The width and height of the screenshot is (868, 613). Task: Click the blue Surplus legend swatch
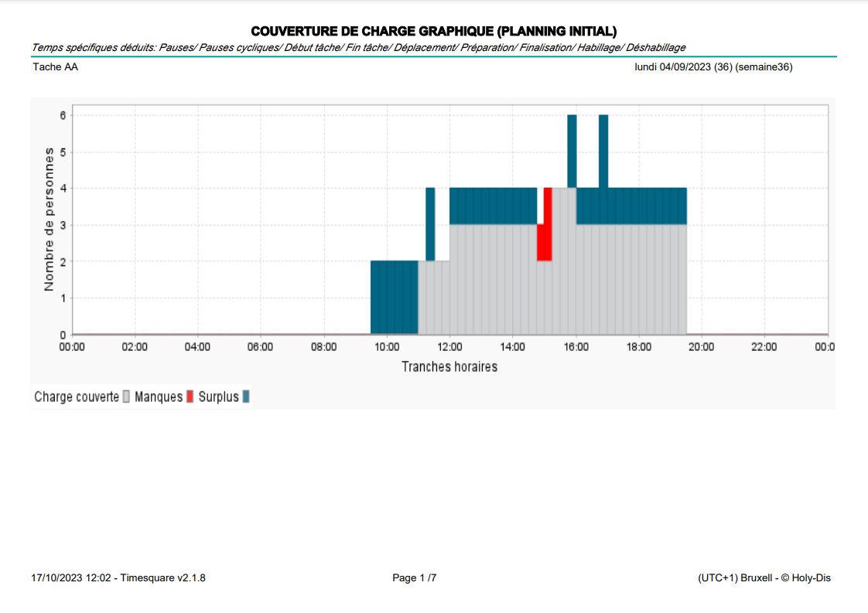click(246, 397)
